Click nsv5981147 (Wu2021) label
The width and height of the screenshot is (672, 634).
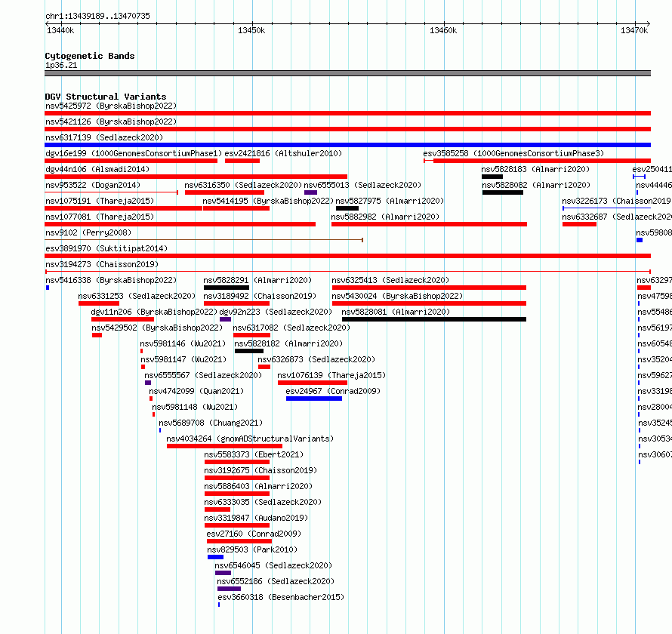tap(183, 359)
